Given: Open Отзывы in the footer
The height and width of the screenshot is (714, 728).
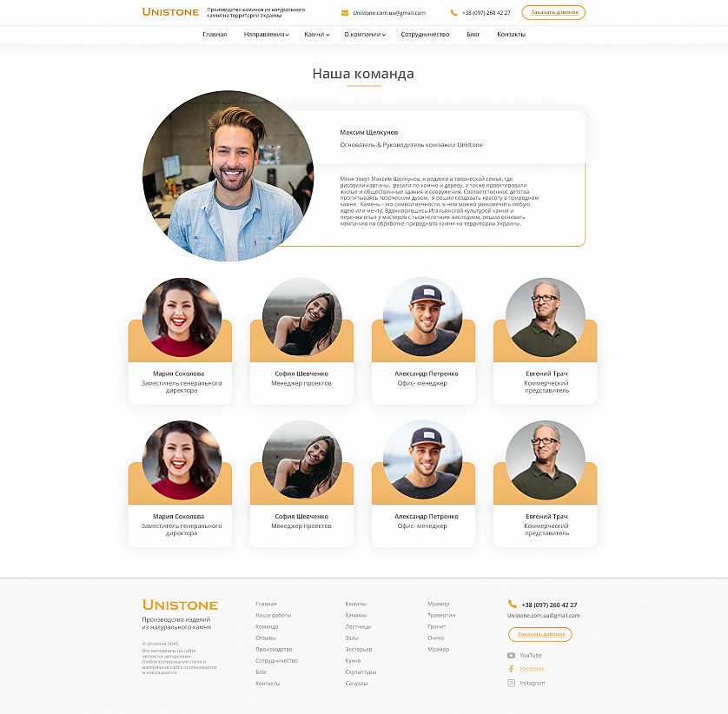Looking at the screenshot, I should click(x=266, y=638).
